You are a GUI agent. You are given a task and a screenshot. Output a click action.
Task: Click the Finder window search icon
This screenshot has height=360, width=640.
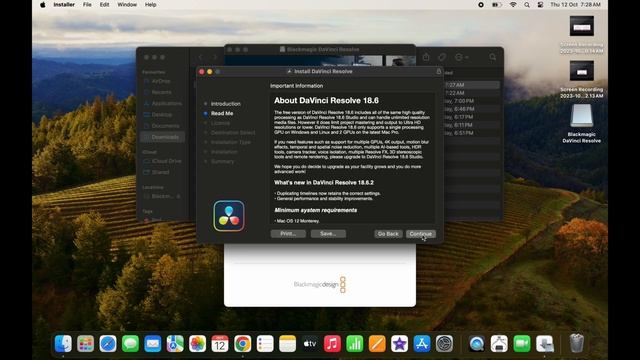tap(493, 57)
